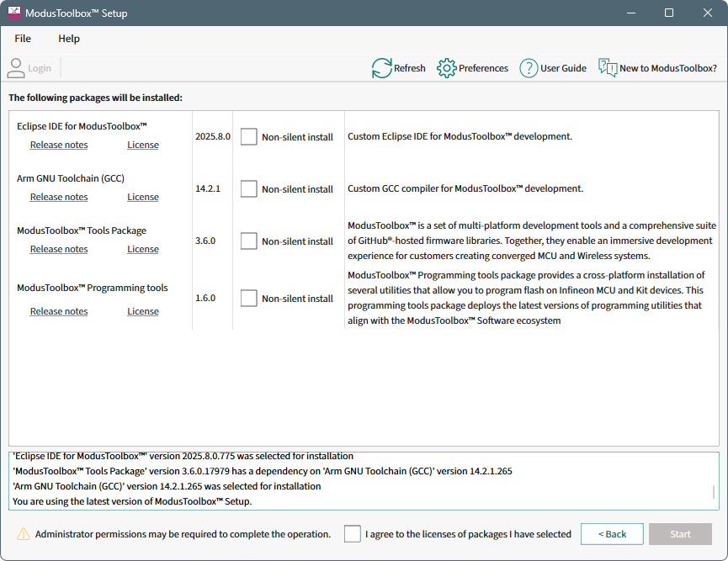728x561 pixels.
Task: Open the Help menu
Action: [69, 39]
